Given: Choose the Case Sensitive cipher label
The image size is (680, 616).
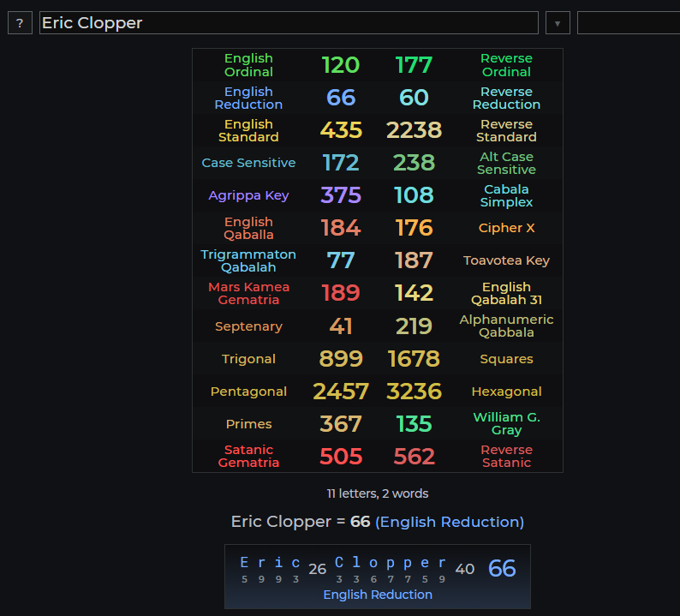Looking at the screenshot, I should pyautogui.click(x=248, y=163).
